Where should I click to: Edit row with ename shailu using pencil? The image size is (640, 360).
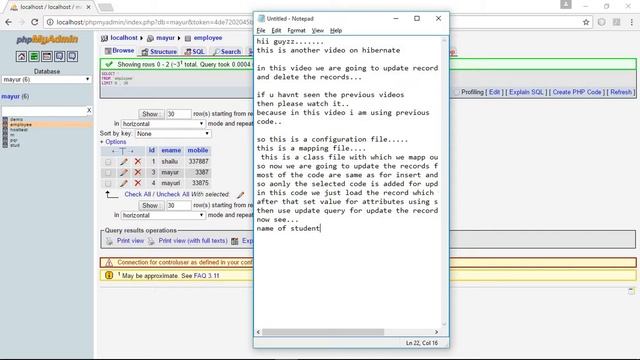click(x=124, y=162)
